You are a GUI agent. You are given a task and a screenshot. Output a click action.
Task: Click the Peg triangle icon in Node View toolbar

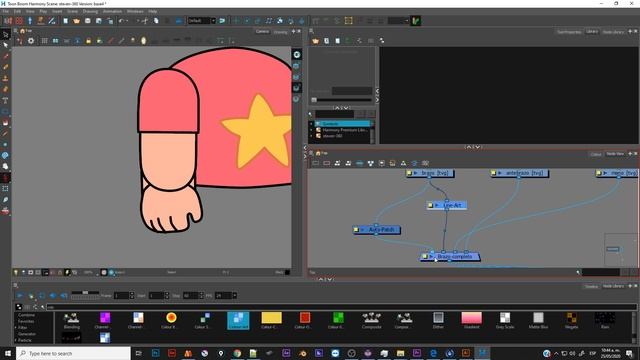click(403, 163)
